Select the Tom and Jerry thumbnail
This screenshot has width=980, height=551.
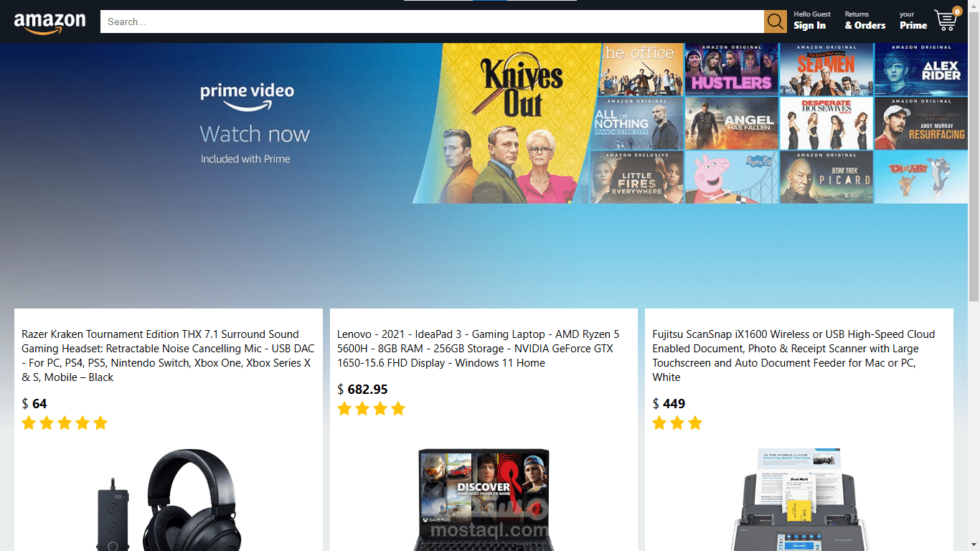tap(921, 177)
